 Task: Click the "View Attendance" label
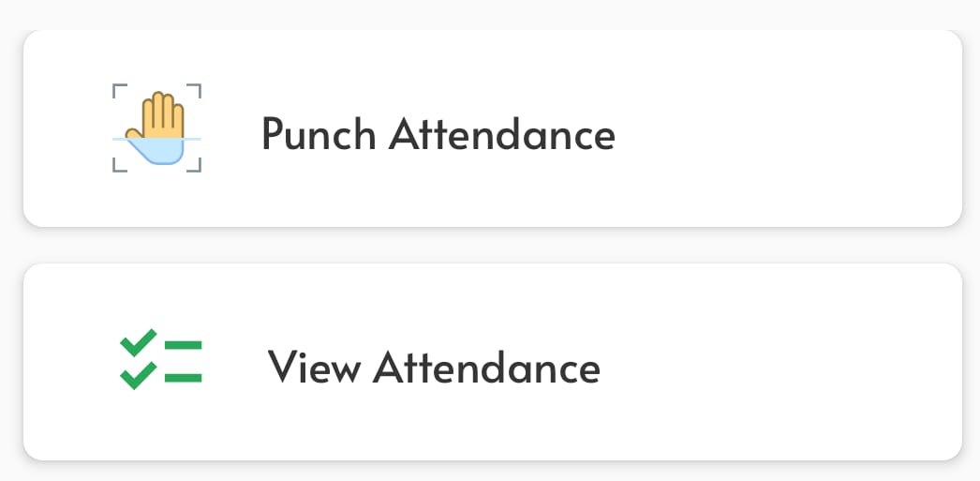[434, 367]
